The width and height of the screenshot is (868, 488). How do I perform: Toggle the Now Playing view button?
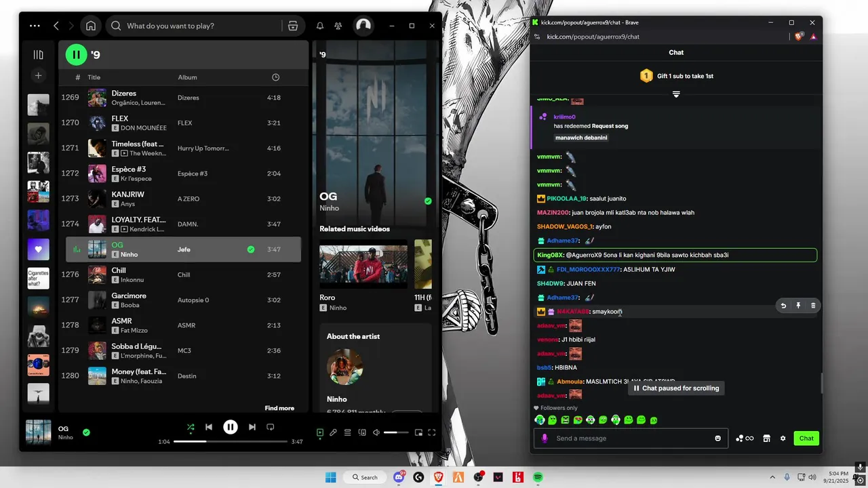pyautogui.click(x=320, y=432)
